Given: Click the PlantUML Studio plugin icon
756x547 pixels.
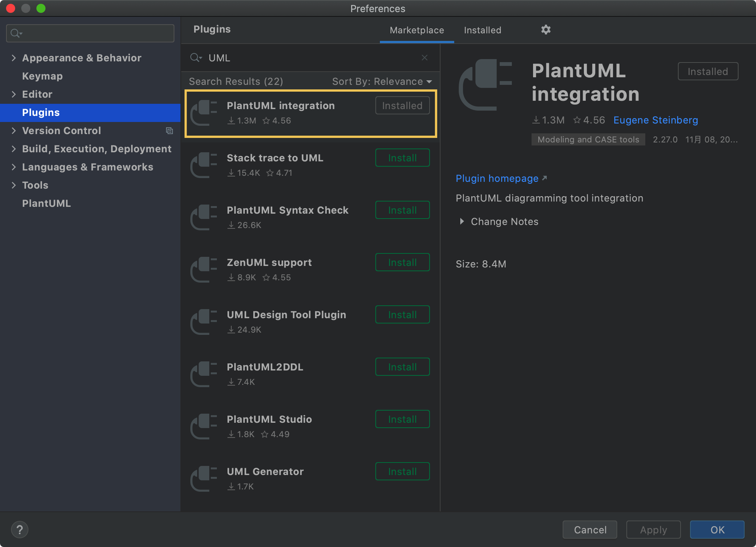Looking at the screenshot, I should [x=204, y=426].
